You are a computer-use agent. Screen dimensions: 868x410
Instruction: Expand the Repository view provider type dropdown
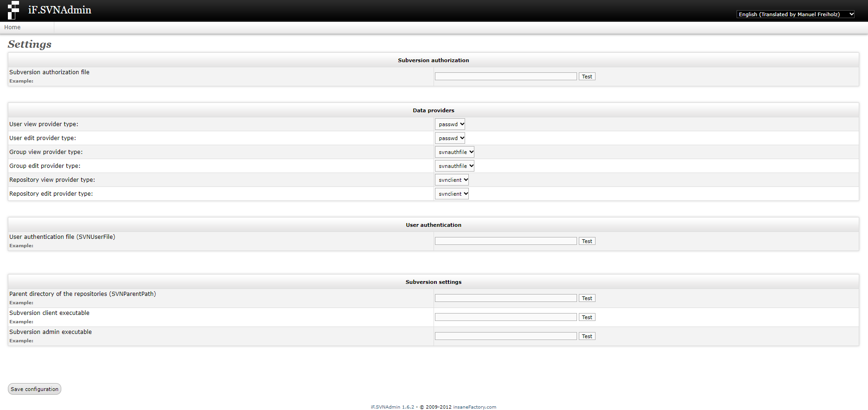pyautogui.click(x=452, y=180)
